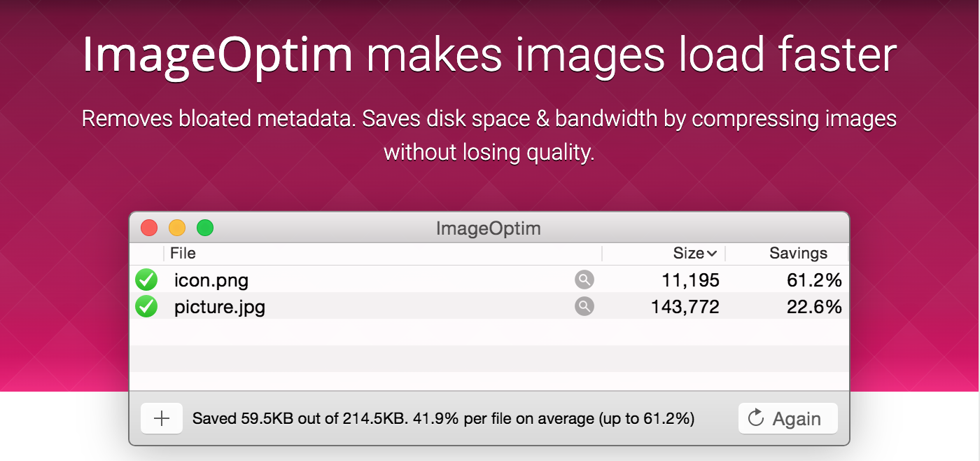The height and width of the screenshot is (461, 980).
Task: Click the 22.6% savings cell
Action: [814, 307]
